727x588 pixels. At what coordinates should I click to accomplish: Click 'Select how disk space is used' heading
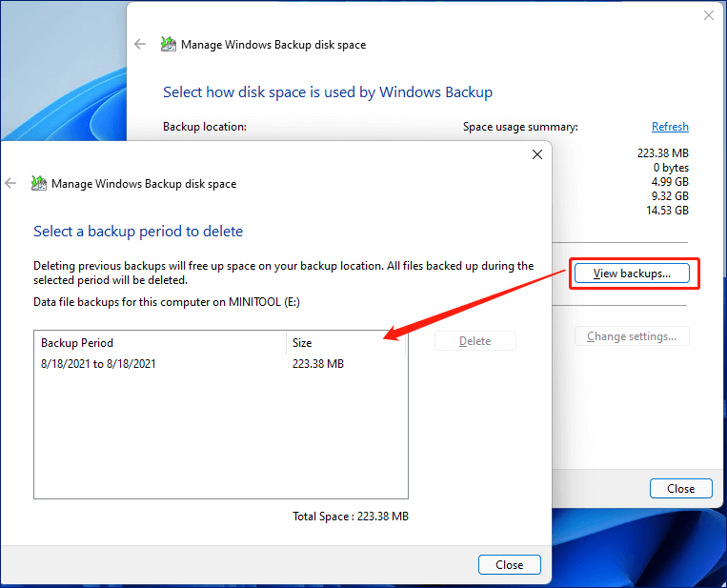click(328, 91)
